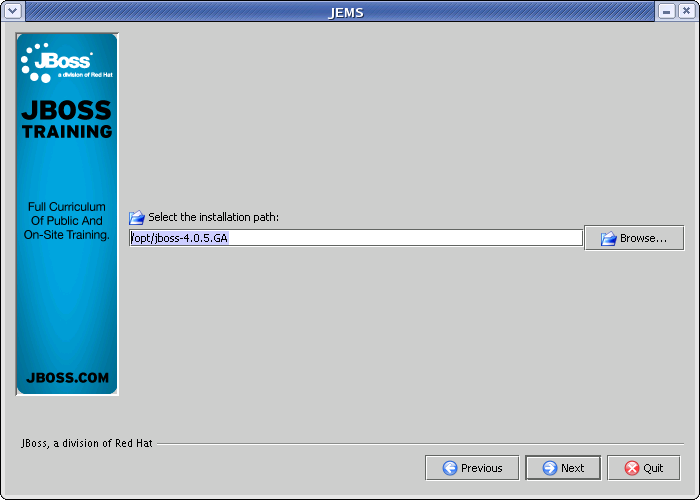Go back with the Previous button

[x=472, y=467]
